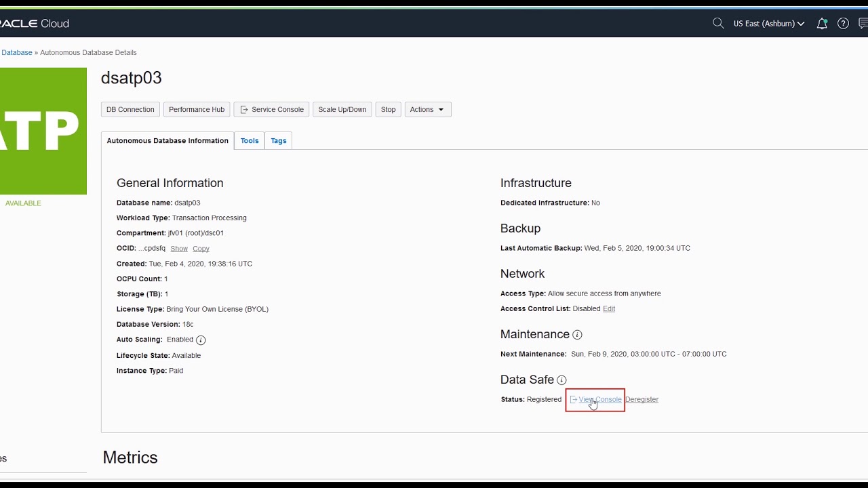The image size is (868, 488).
Task: Show the full OCID
Action: pyautogui.click(x=179, y=249)
